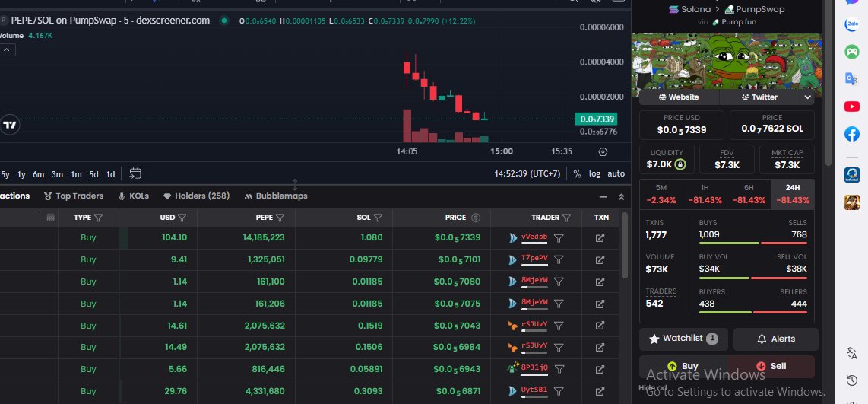The height and width of the screenshot is (404, 868).
Task: Collapse the Volume indicator legend
Action: pyautogui.click(x=8, y=50)
